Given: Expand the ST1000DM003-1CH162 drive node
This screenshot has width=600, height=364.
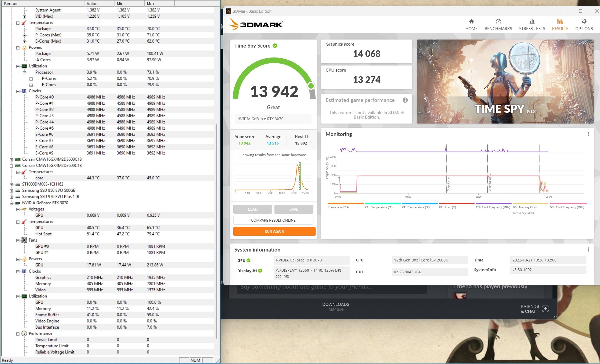Looking at the screenshot, I should point(11,184).
